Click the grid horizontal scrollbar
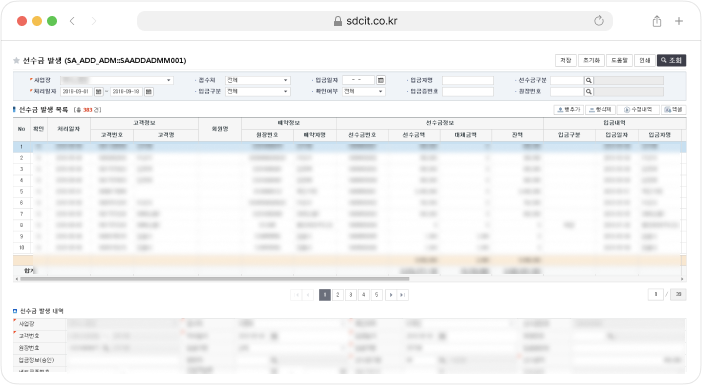The image size is (702, 385). (215, 279)
